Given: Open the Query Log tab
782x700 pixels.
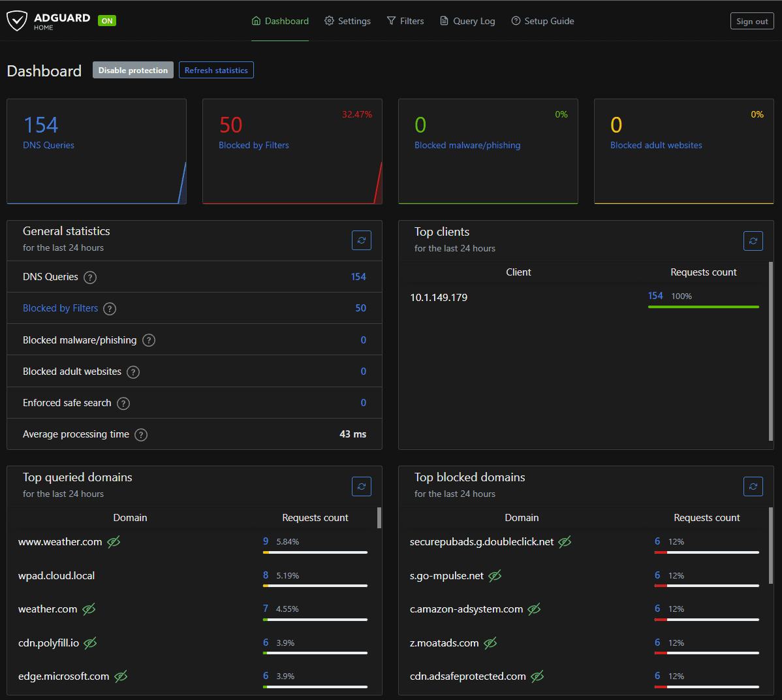Looking at the screenshot, I should (467, 21).
